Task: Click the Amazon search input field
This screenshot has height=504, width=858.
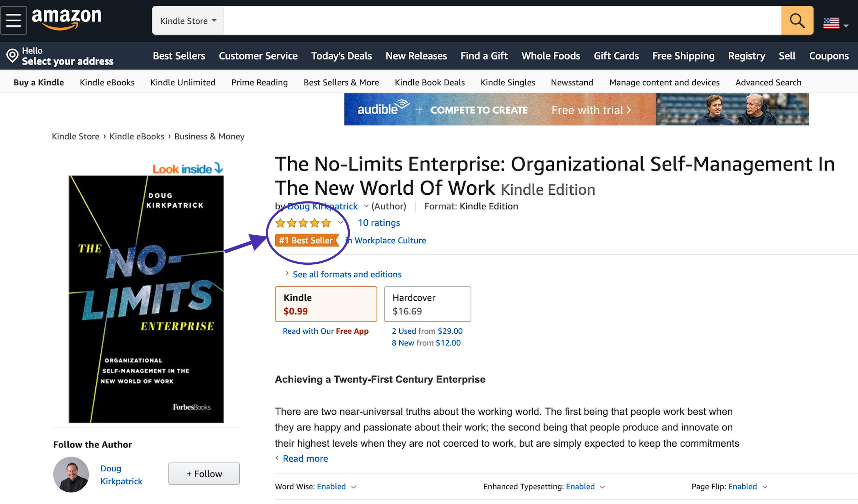Action: 502,20
